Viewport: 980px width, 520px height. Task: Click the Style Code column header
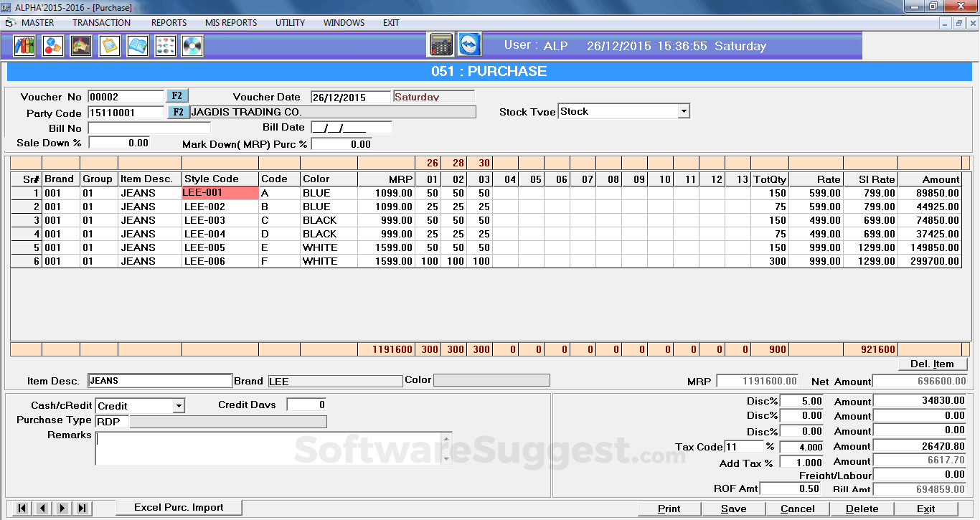click(220, 179)
